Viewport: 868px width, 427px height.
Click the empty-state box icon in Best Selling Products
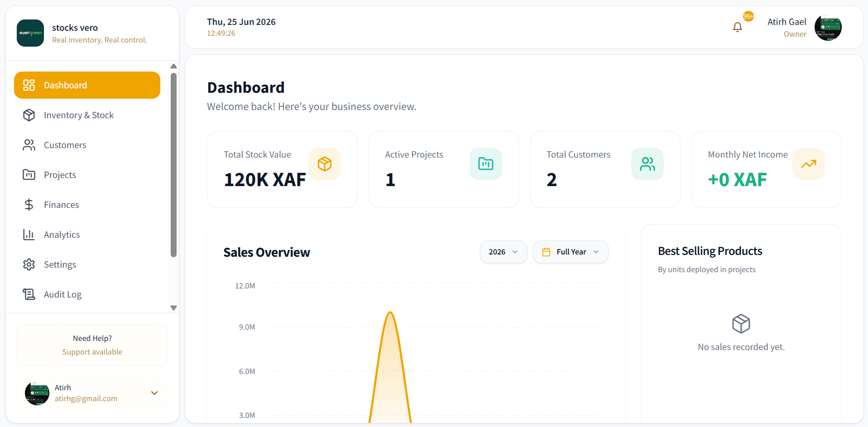pyautogui.click(x=741, y=324)
